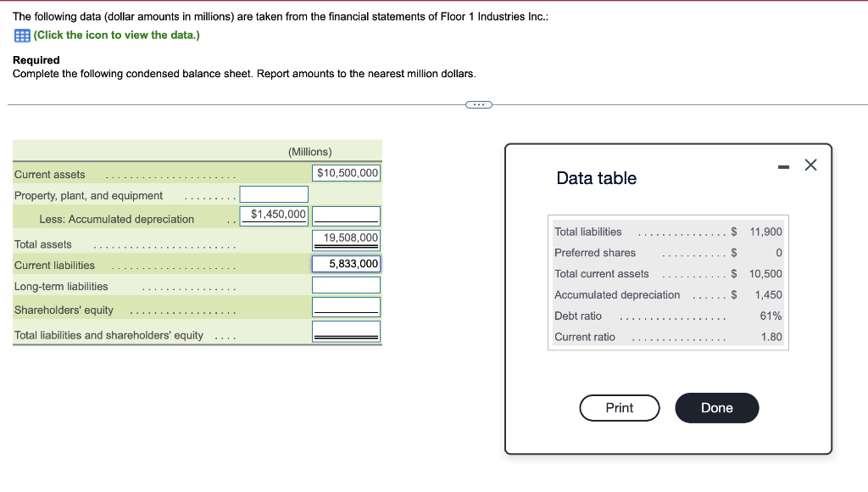Image resolution: width=868 pixels, height=492 pixels.
Task: Click the 1,450 value in data table
Action: tap(768, 294)
